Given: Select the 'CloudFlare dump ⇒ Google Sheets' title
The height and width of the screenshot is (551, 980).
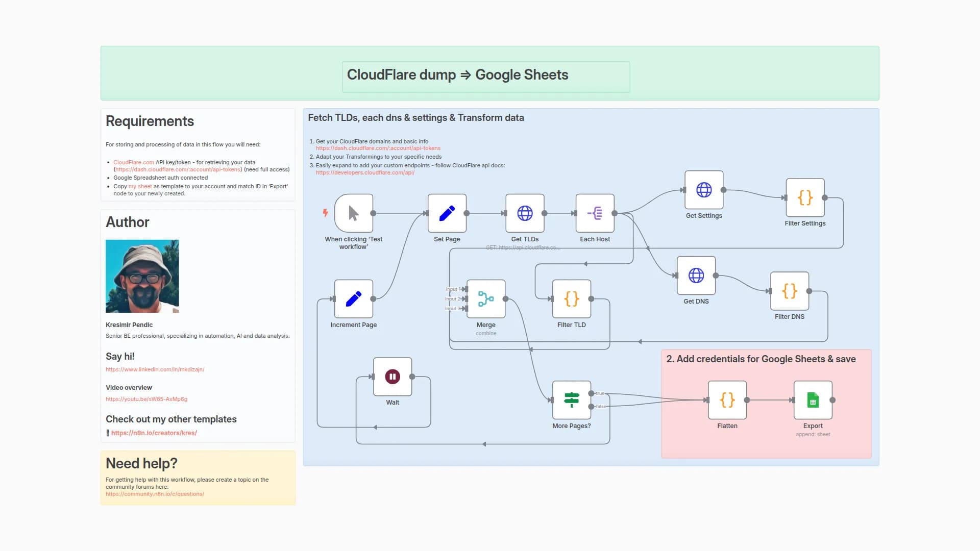Looking at the screenshot, I should pos(458,74).
